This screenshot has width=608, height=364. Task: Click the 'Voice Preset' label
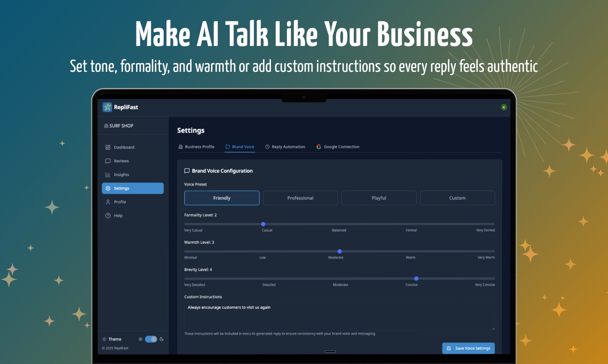point(196,184)
